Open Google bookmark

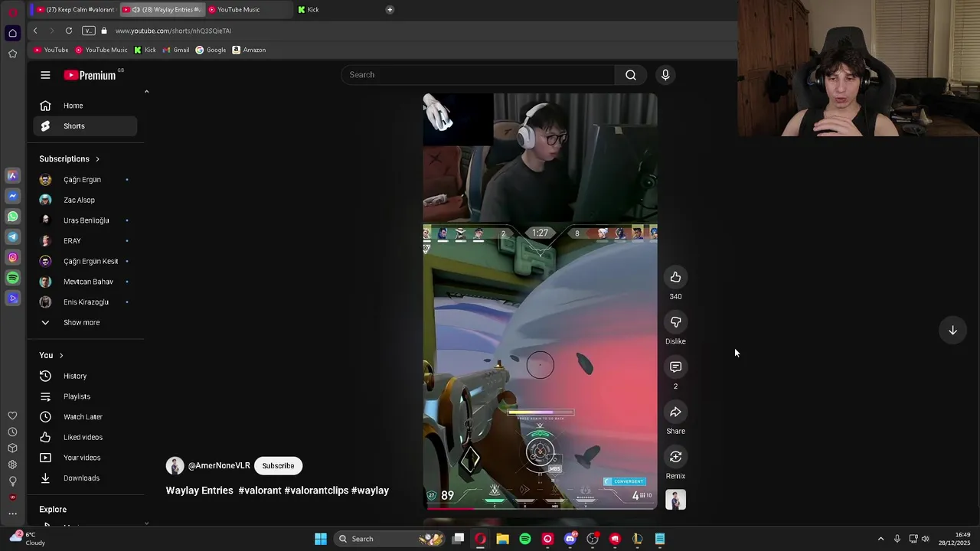tap(211, 50)
